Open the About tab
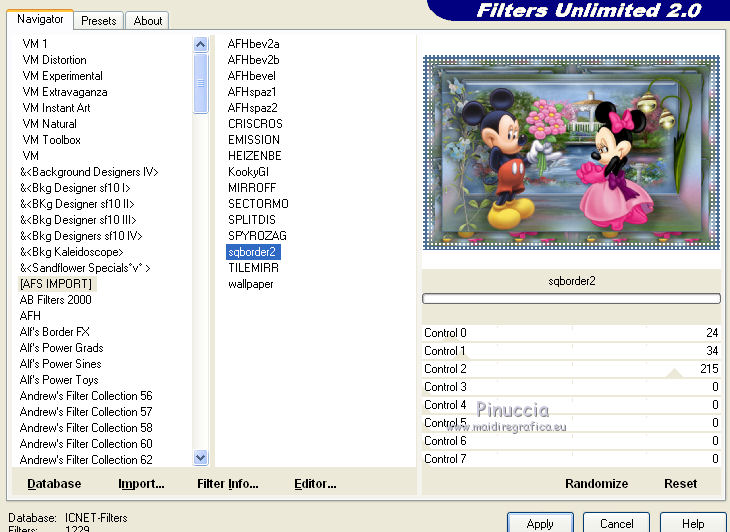Image resolution: width=730 pixels, height=532 pixels. (x=148, y=21)
